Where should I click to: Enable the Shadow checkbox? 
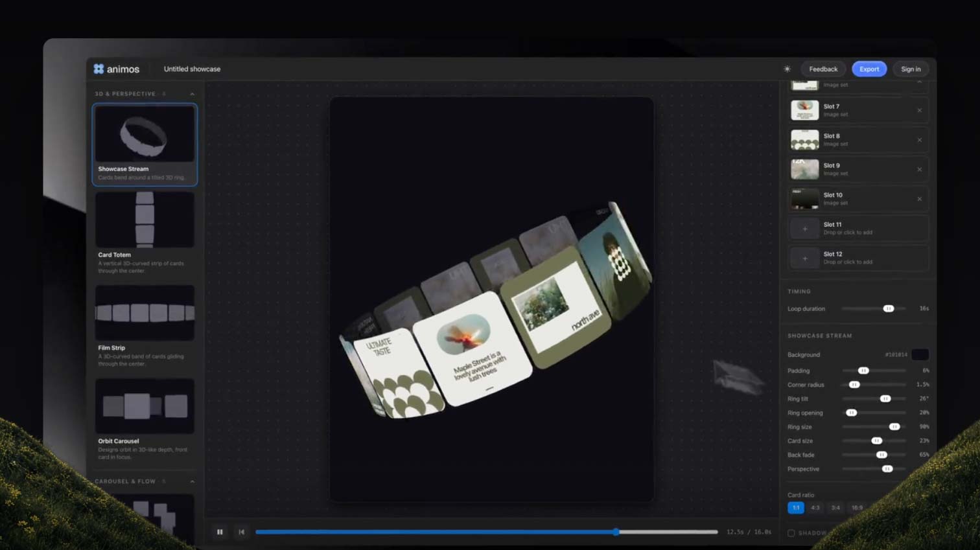(791, 533)
